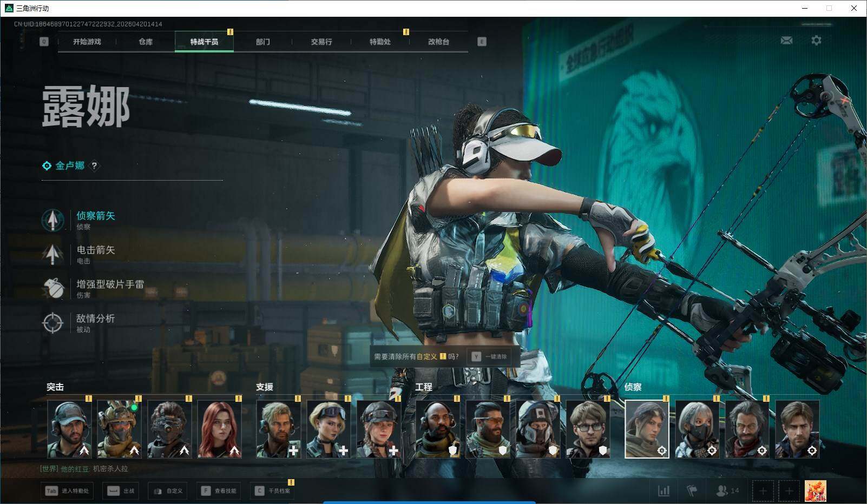Open the 部门 tab

click(263, 42)
